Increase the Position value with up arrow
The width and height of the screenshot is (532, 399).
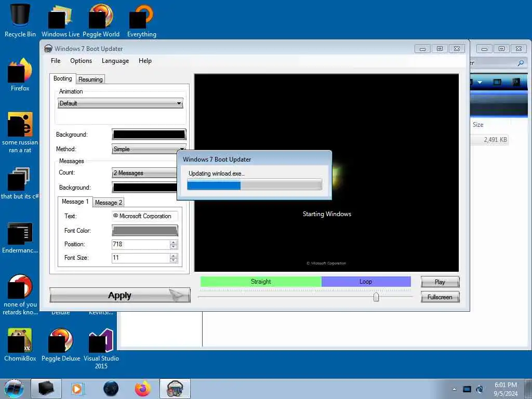174,242
